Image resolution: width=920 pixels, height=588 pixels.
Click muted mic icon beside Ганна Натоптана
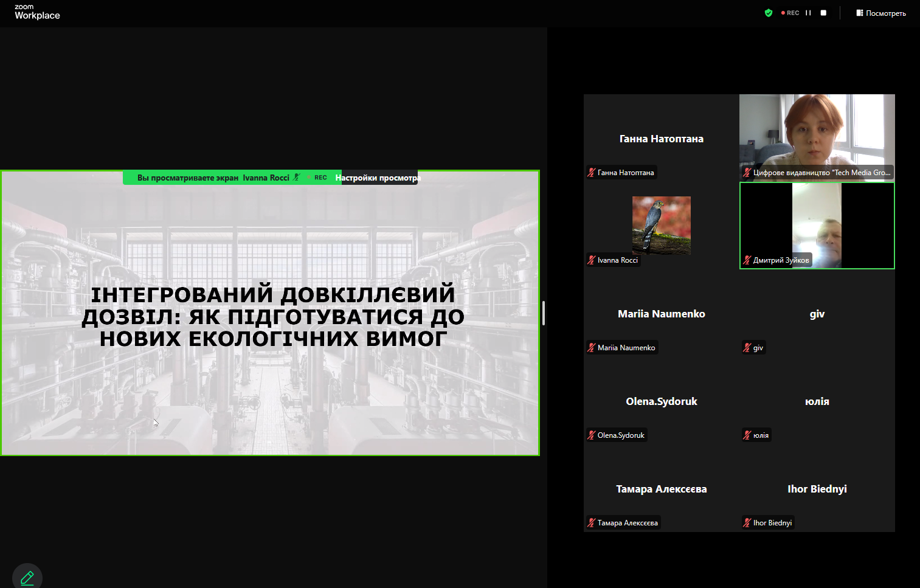click(591, 173)
